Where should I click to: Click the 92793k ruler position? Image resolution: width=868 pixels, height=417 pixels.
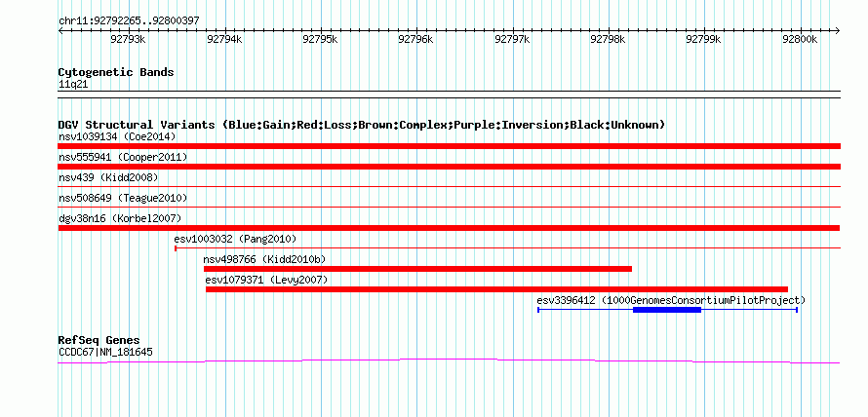click(128, 39)
